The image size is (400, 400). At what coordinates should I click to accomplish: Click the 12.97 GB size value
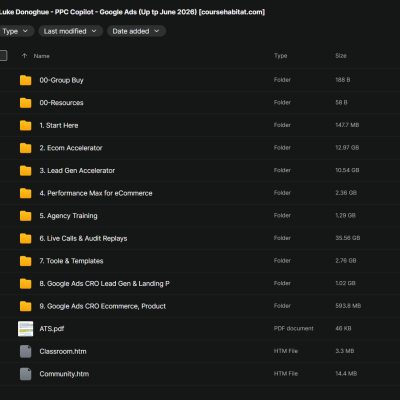coord(347,148)
